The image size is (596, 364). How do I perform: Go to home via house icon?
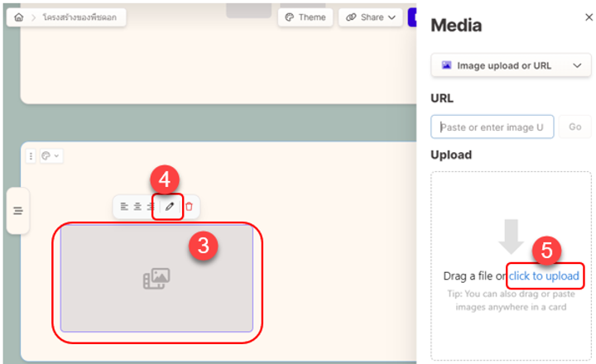(18, 17)
